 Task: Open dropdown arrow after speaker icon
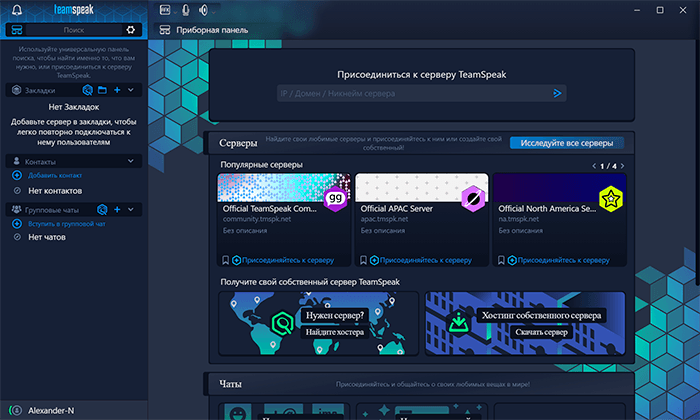[214, 12]
